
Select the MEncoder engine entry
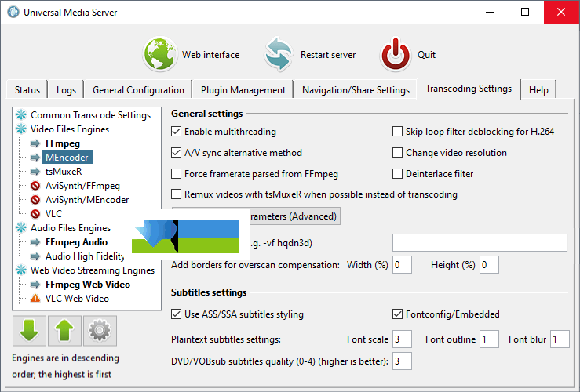67,158
